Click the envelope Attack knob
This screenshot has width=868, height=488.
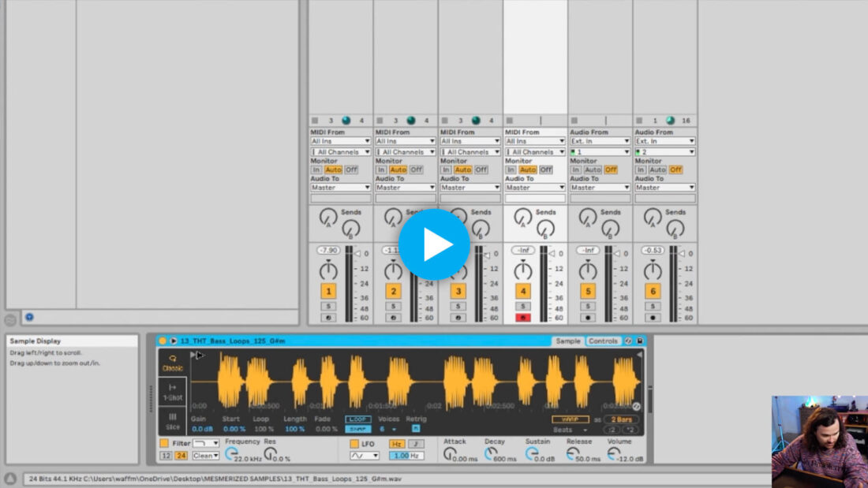[450, 453]
